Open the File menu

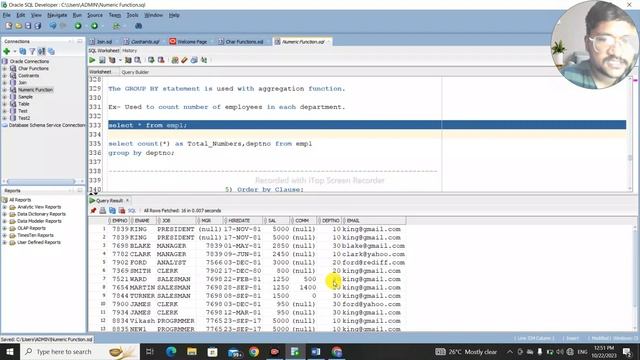click(7, 15)
